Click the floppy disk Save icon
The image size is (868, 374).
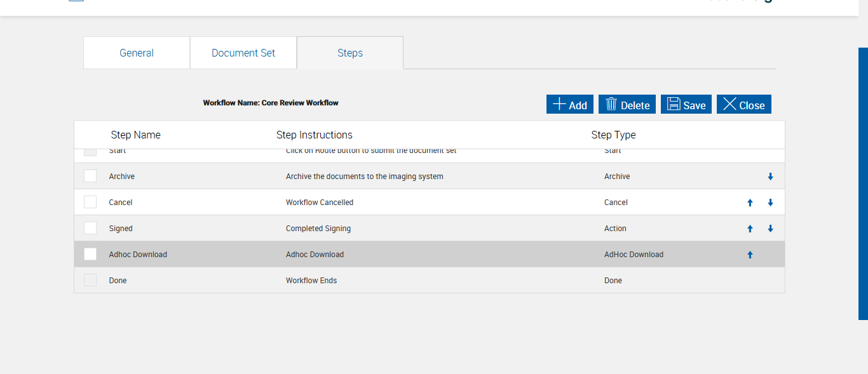pyautogui.click(x=674, y=104)
